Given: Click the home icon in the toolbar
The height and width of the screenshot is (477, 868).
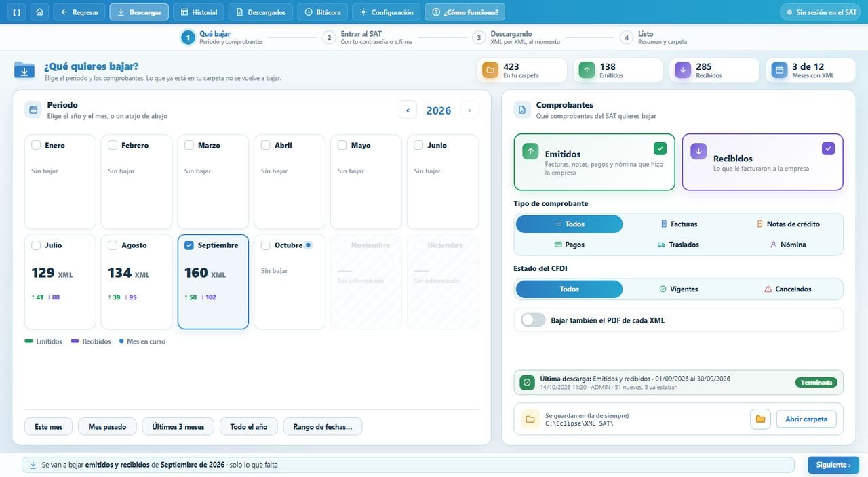Looking at the screenshot, I should tap(39, 12).
